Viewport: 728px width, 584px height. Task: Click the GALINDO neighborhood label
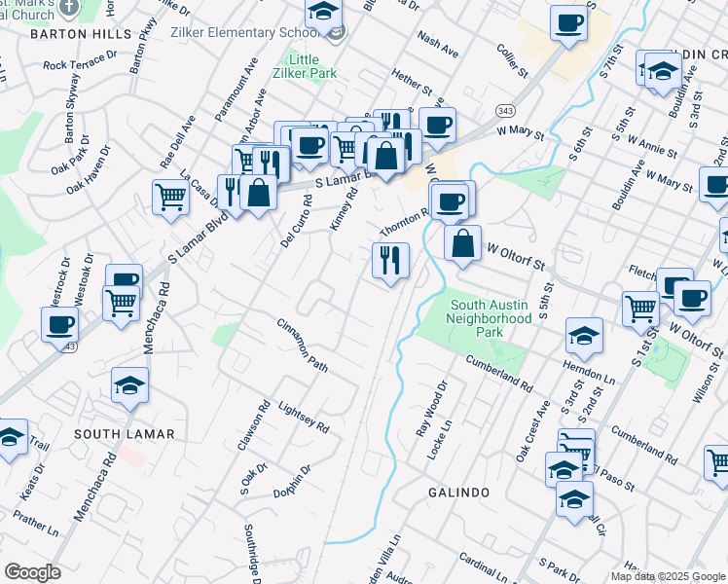[x=458, y=493]
